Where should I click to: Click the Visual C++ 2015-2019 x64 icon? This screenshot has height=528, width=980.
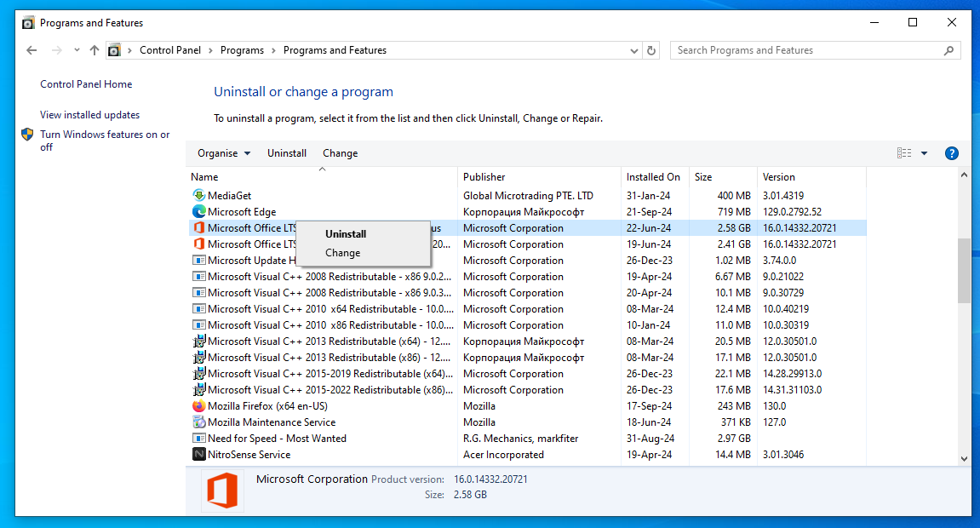pyautogui.click(x=198, y=374)
